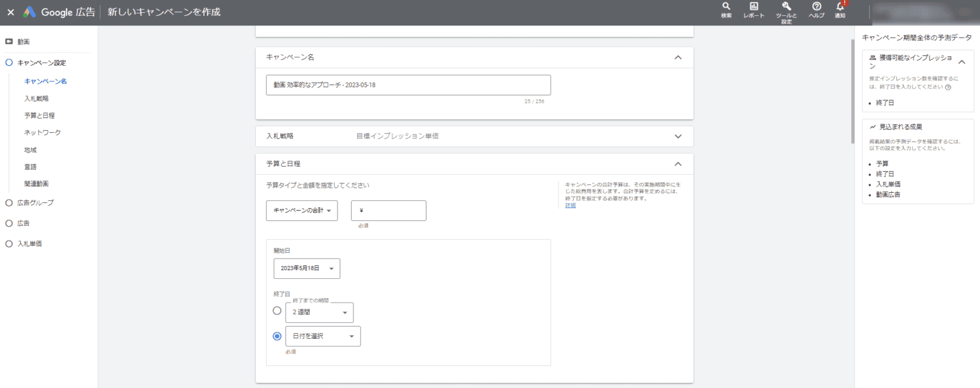The image size is (980, 388).
Task: Select 広告グループ step in sidebar
Action: point(35,203)
